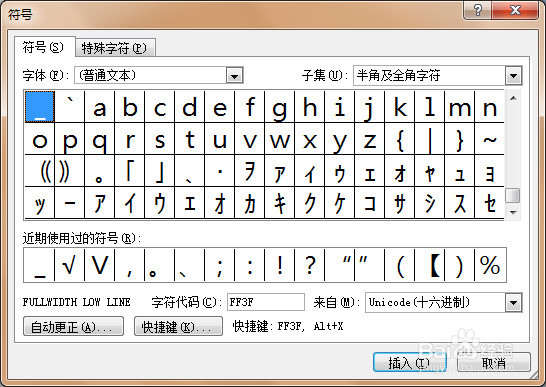
Task: Choose the halfwidth katakana サ symbol
Action: click(x=399, y=203)
